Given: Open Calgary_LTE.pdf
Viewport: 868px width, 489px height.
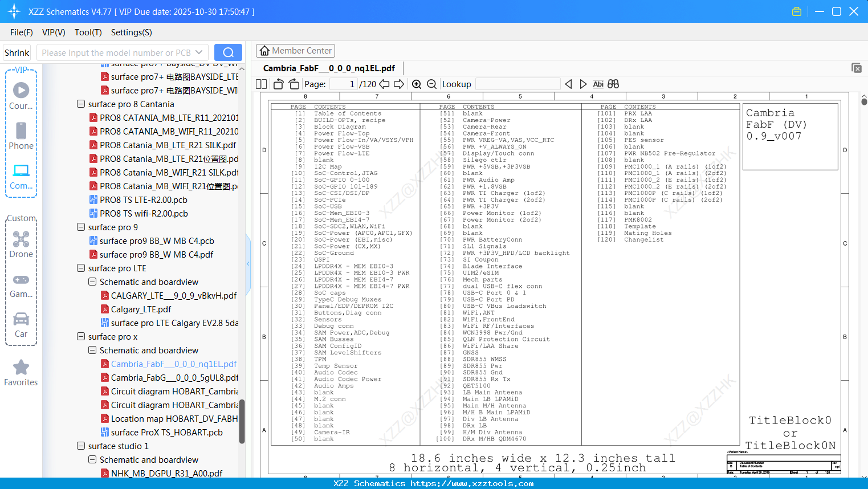Looking at the screenshot, I should [x=136, y=309].
